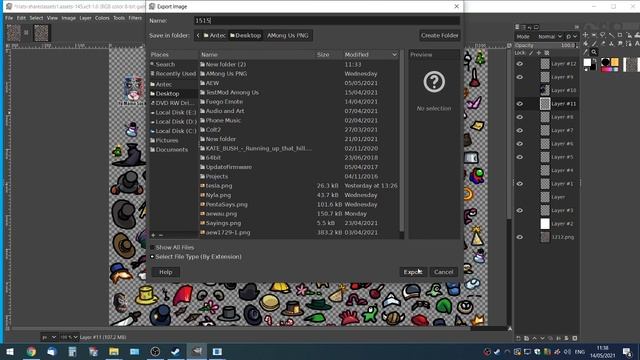The width and height of the screenshot is (640, 360).
Task: Click Create Folder button
Action: coord(440,36)
